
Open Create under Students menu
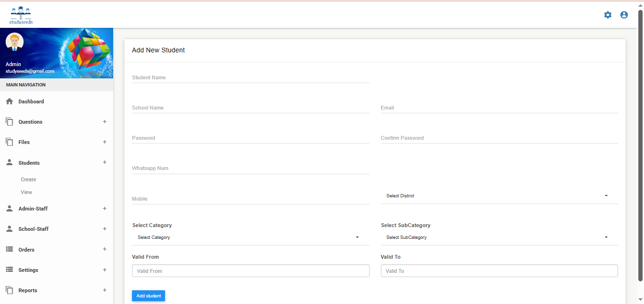28,179
